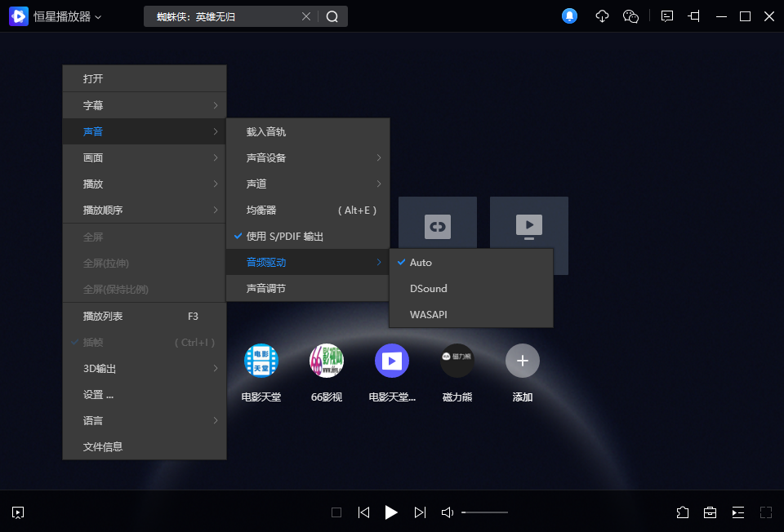Click the search magnifier icon
The height and width of the screenshot is (532, 784).
point(332,16)
